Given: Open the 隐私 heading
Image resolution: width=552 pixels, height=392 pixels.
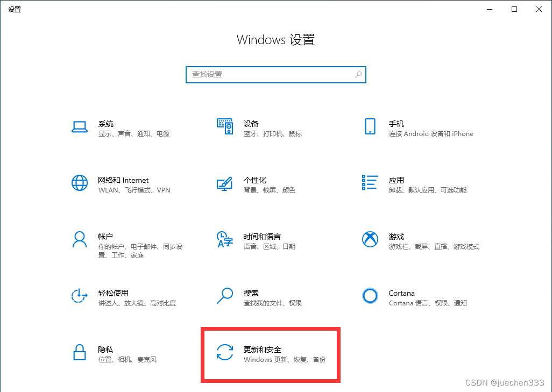Looking at the screenshot, I should (x=105, y=350).
